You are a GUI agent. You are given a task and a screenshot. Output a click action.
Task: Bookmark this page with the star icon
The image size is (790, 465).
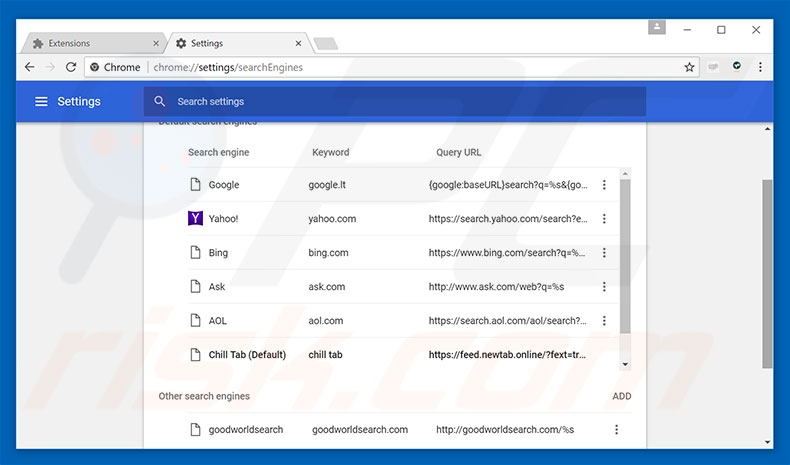pos(689,67)
